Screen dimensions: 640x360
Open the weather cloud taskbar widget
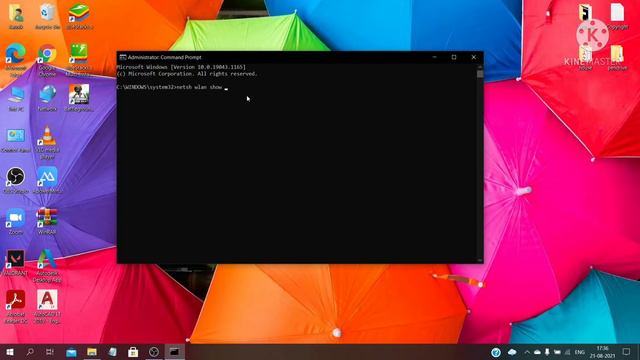(x=512, y=352)
